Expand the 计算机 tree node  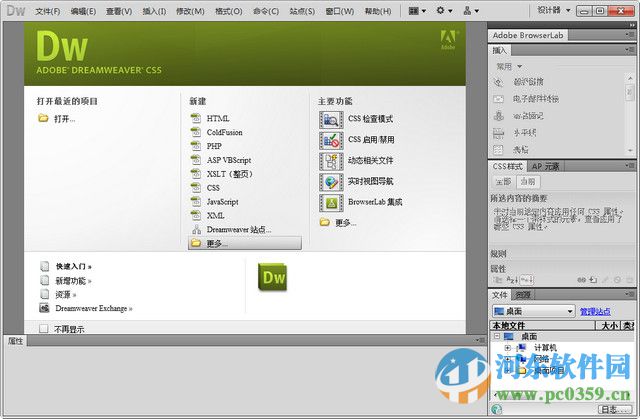[x=507, y=348]
